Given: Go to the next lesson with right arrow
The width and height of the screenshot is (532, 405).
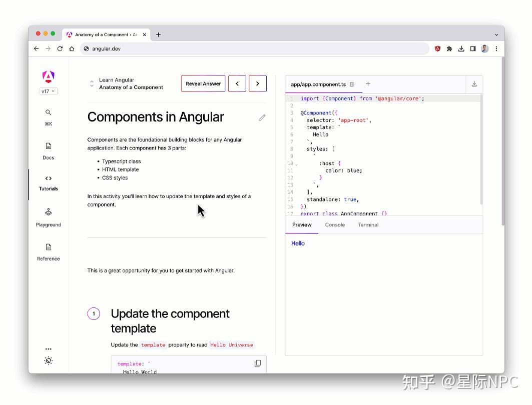Looking at the screenshot, I should [257, 83].
